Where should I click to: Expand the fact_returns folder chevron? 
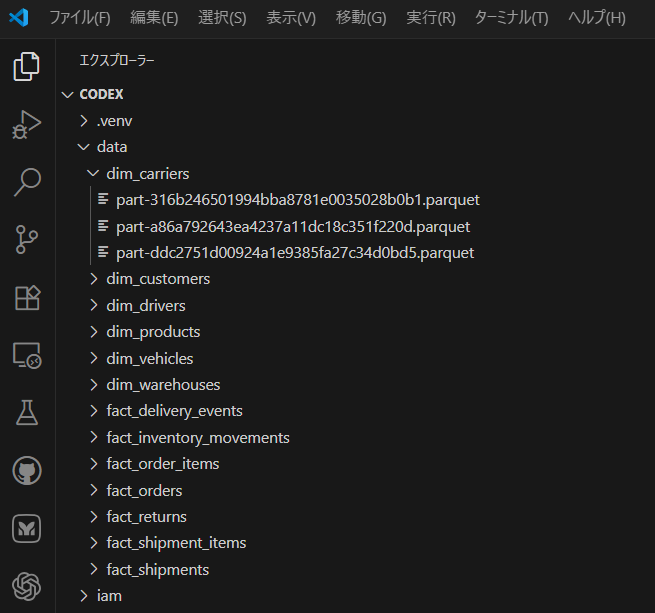click(94, 516)
